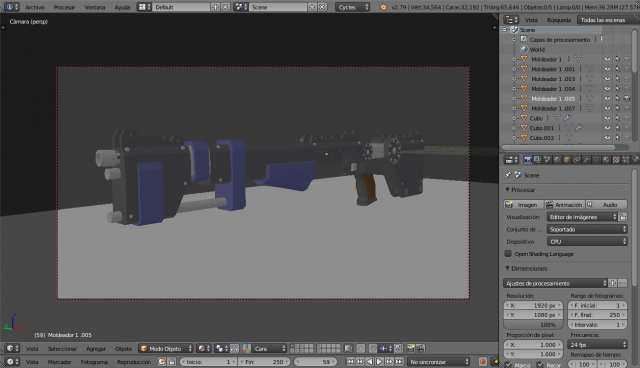Open the Editor de imágenes display dropdown

(x=582, y=217)
